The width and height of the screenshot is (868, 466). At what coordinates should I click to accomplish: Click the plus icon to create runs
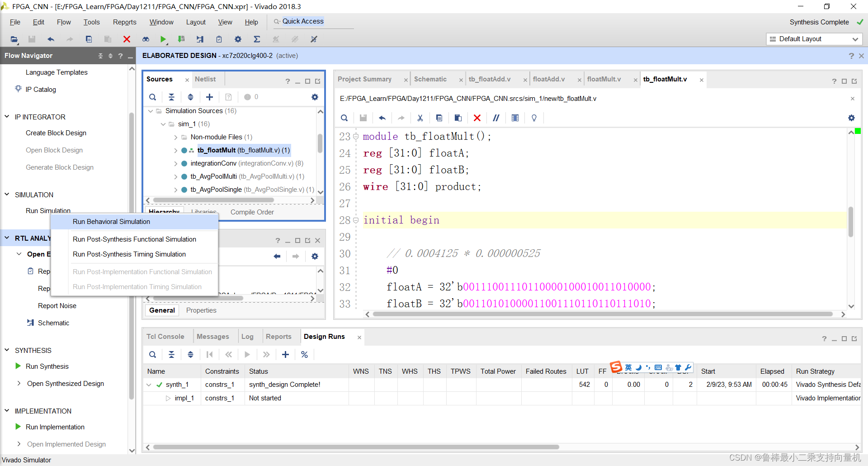click(x=285, y=355)
